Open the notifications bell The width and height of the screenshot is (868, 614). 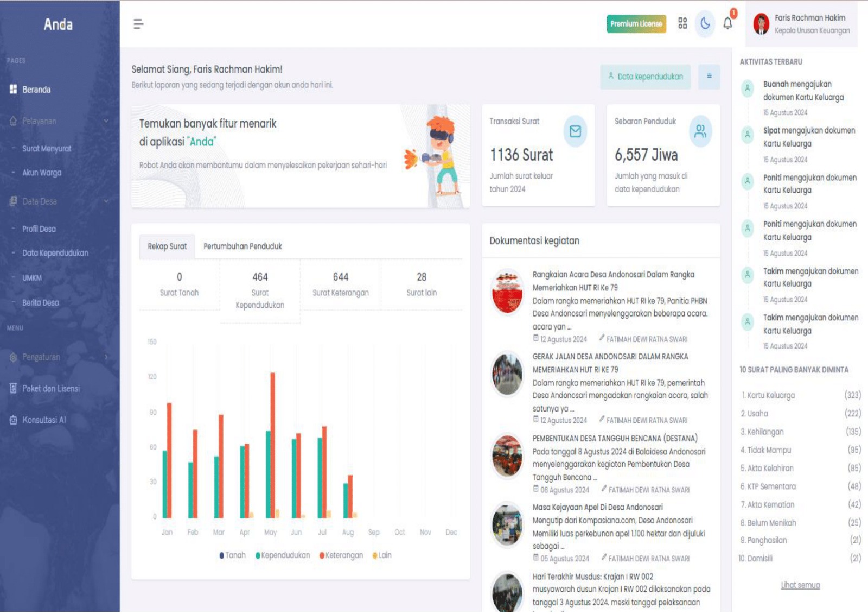pos(727,23)
